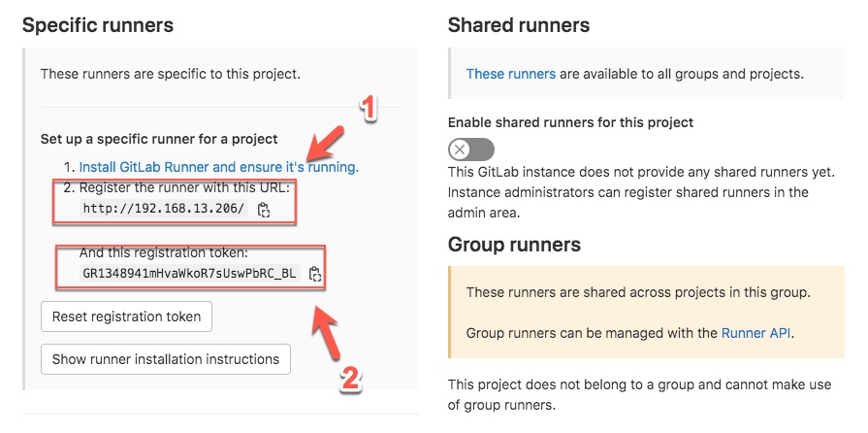
Task: Click Reset registration token button
Action: (x=126, y=316)
